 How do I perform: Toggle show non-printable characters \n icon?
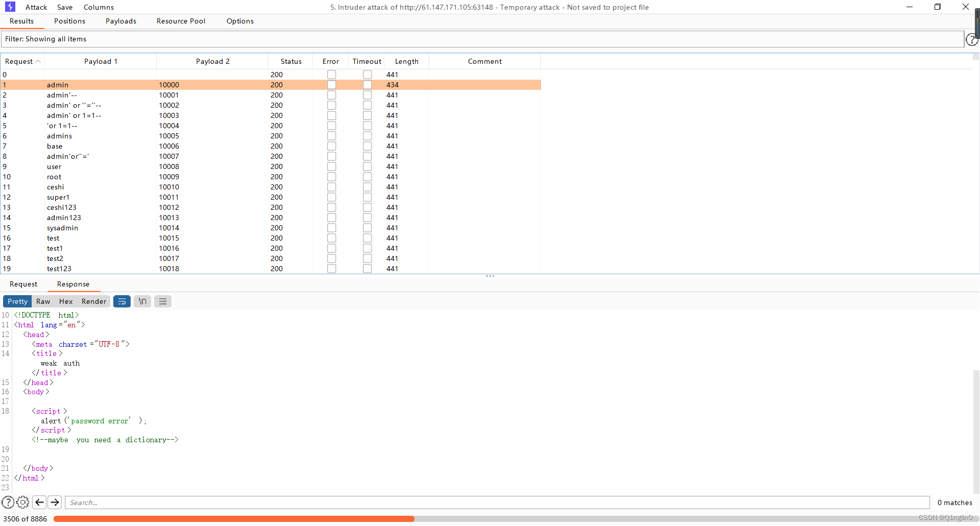click(142, 301)
